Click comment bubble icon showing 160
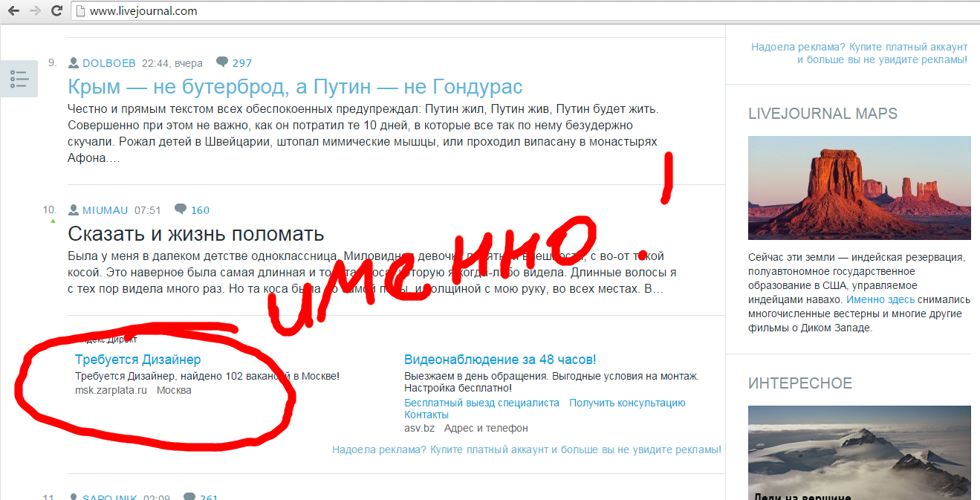The image size is (980, 500). click(x=180, y=210)
